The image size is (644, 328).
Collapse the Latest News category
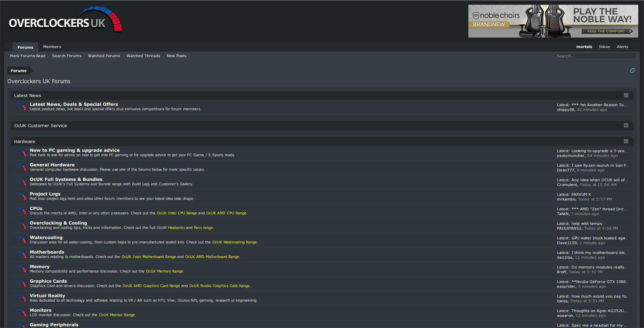coord(626,95)
